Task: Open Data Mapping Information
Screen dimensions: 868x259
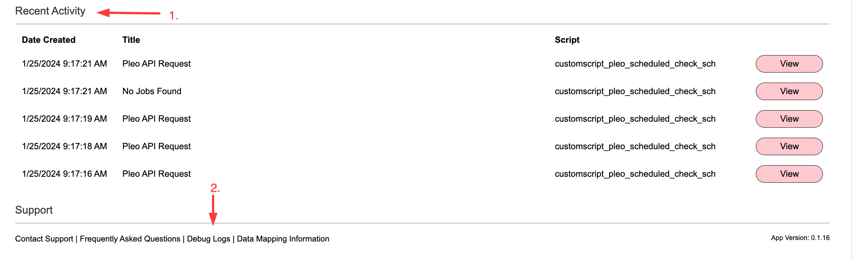Action: point(283,239)
